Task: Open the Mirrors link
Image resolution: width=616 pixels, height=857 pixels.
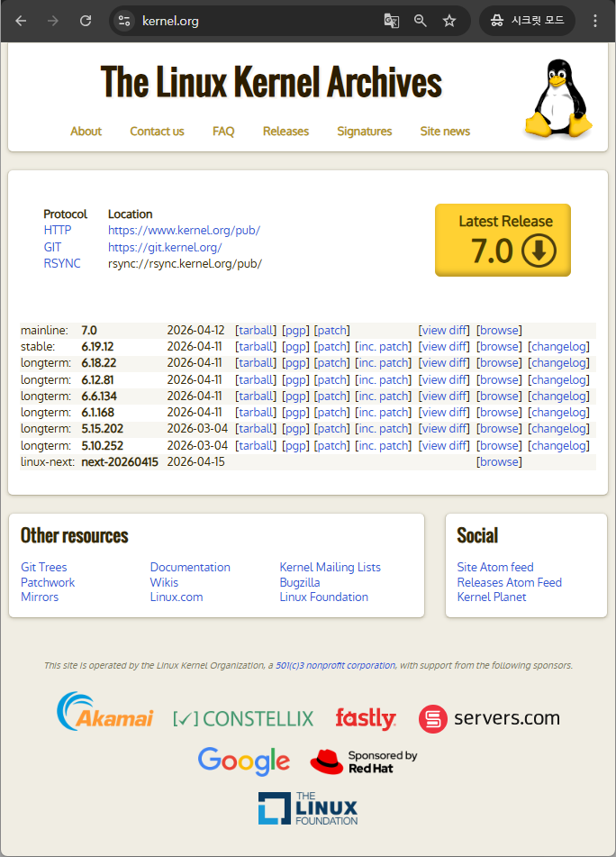Action: [40, 597]
